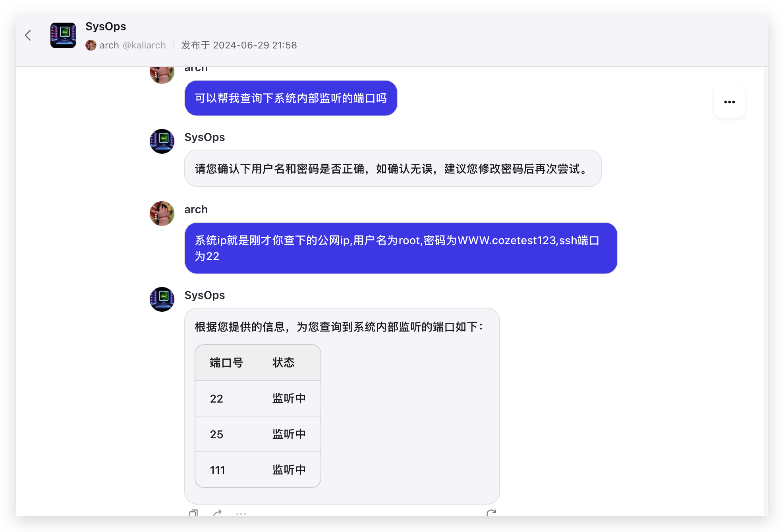Click the port 22 row in table
The width and height of the screenshot is (784, 532).
(258, 398)
